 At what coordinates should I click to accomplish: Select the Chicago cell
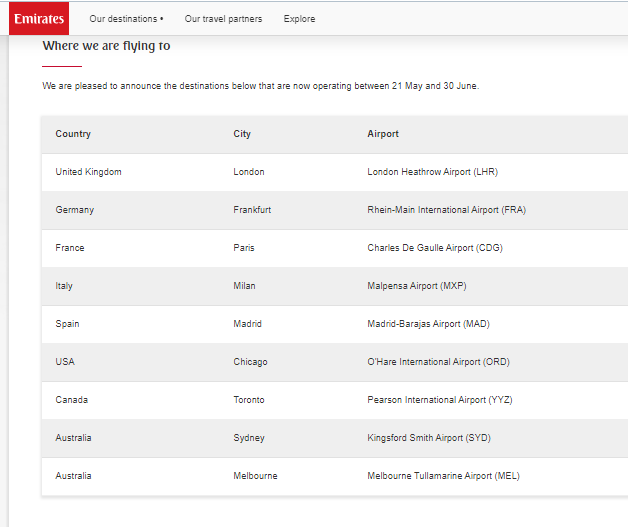(x=250, y=362)
